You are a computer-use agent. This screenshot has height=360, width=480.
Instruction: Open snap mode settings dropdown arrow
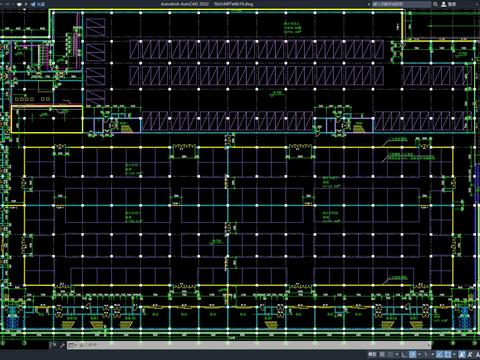coord(397,354)
